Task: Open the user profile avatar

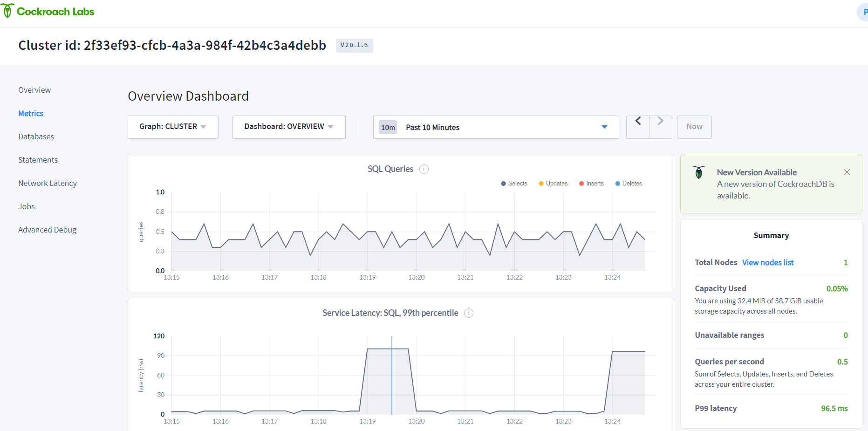Action: click(x=863, y=12)
